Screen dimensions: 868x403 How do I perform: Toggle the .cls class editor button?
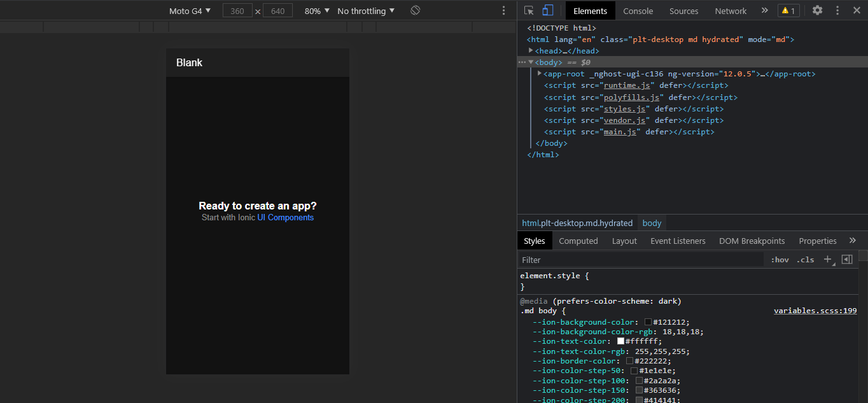click(806, 260)
